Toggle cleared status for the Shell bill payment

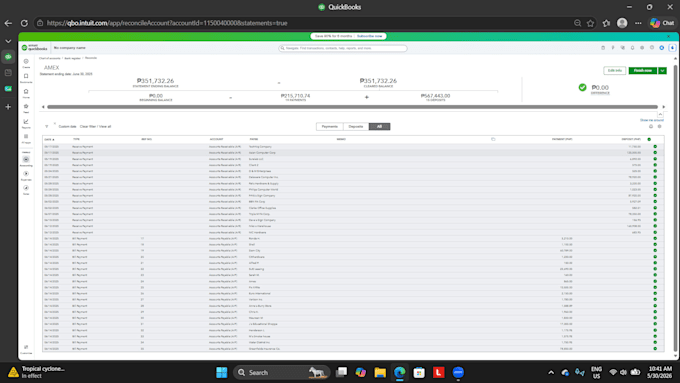655,245
